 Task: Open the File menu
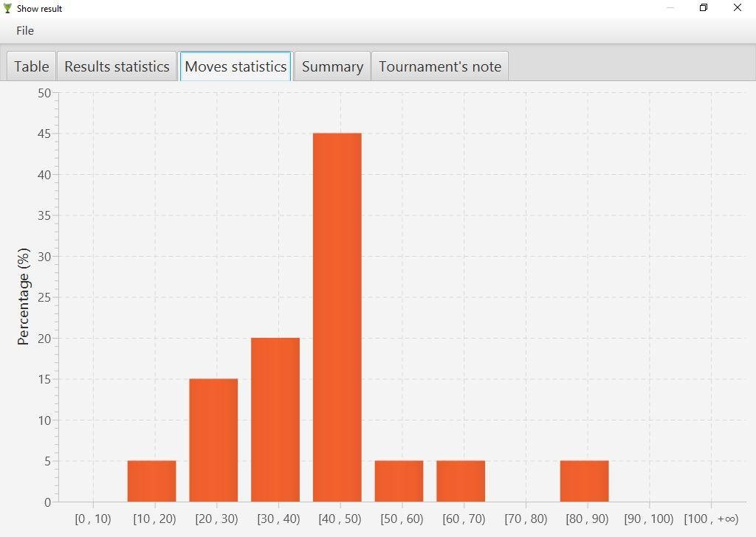25,31
